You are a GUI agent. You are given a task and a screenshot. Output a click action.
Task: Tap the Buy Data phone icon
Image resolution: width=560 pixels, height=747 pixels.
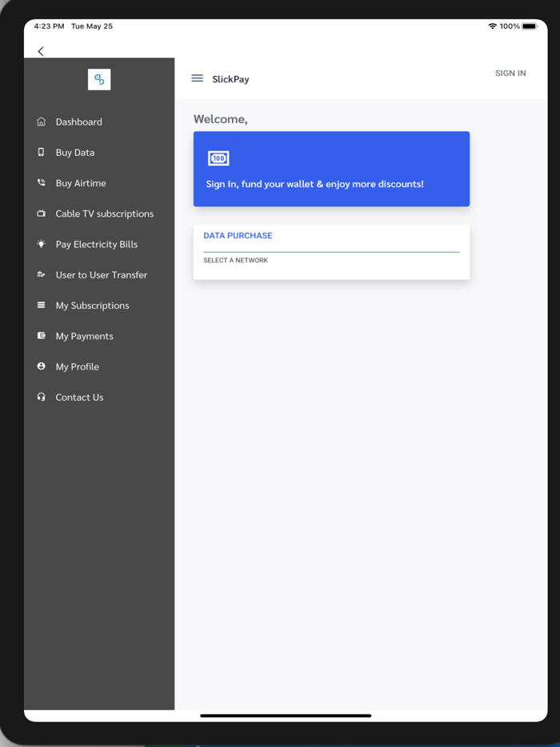(x=41, y=152)
